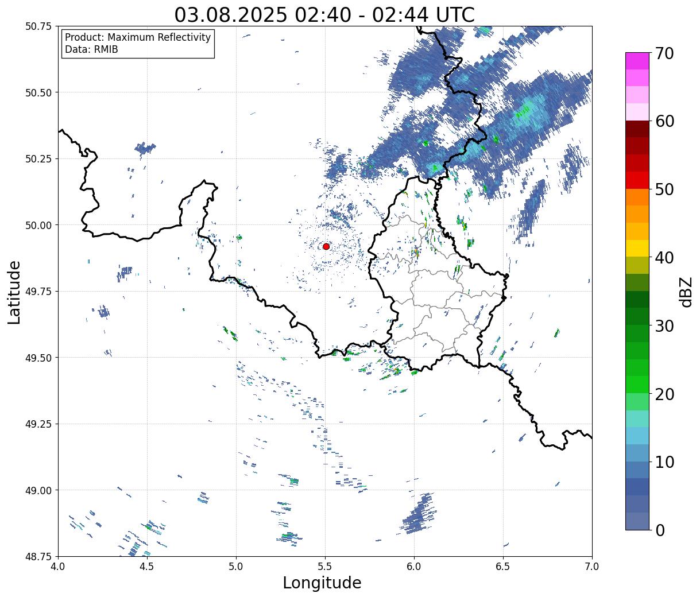Pick the cyan swatch between 10 and 20 dBZ
Screen dimensions: 700x597
coord(637,436)
